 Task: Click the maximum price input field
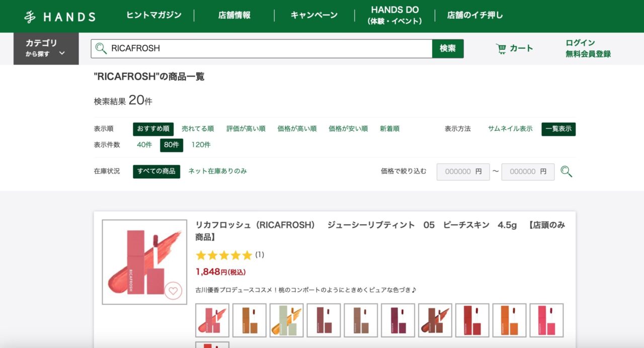[x=528, y=172]
